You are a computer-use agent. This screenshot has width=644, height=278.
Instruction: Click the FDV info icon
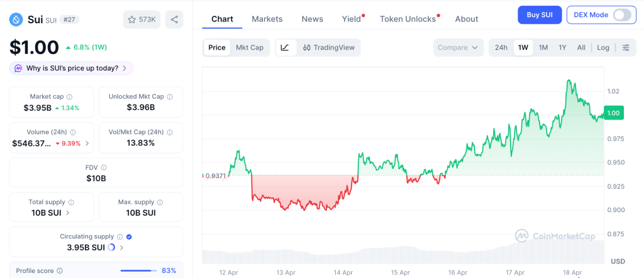click(x=104, y=167)
